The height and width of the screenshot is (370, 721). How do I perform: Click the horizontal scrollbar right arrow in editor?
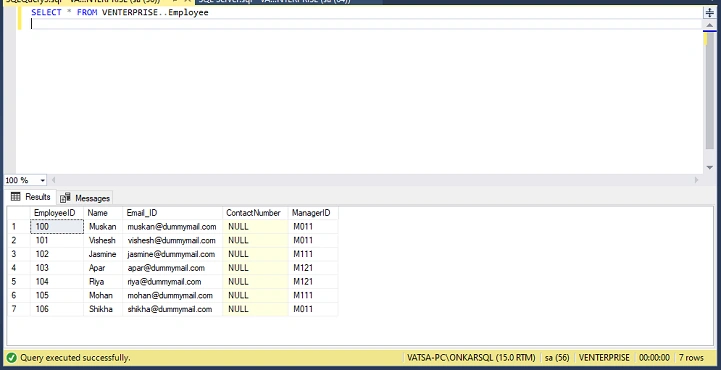coord(696,180)
